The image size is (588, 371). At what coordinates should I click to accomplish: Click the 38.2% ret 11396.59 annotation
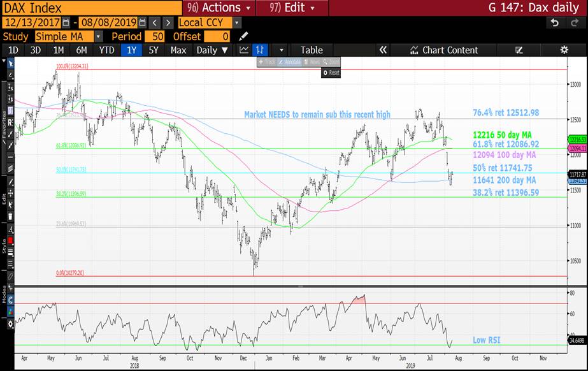[506, 193]
